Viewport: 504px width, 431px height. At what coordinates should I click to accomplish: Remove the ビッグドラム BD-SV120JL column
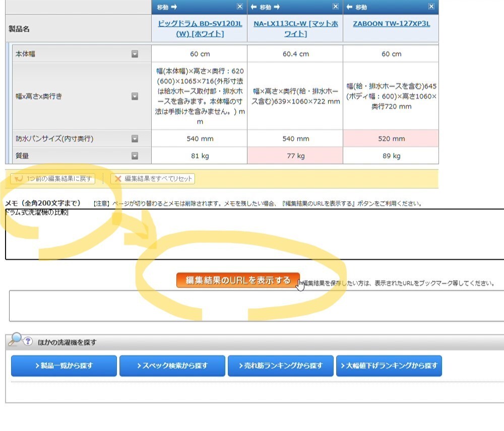[240, 7]
